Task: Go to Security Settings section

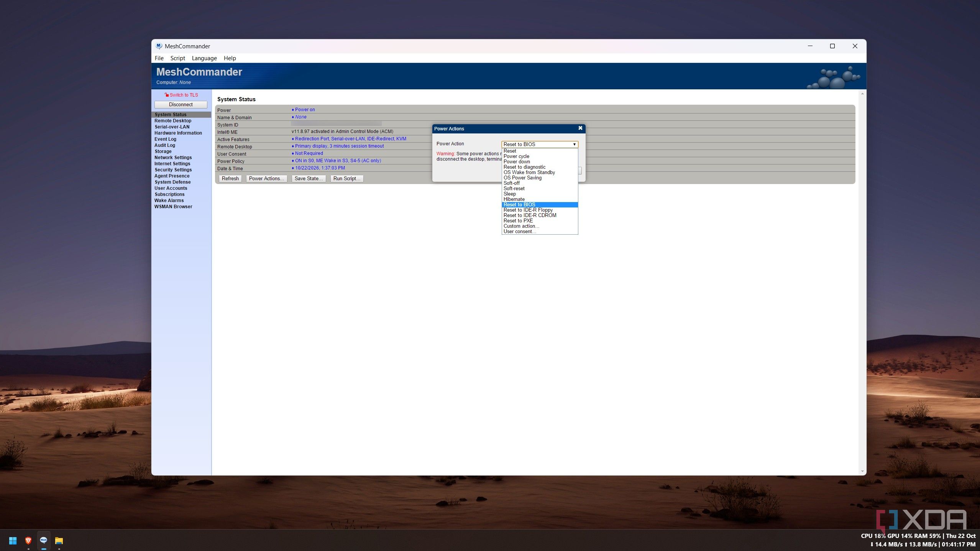Action: coord(173,169)
